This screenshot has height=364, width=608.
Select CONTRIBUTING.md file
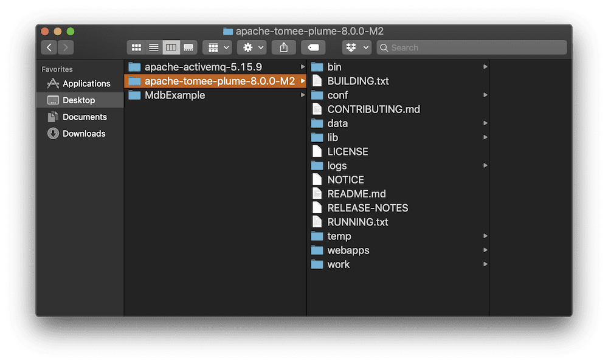[398, 109]
